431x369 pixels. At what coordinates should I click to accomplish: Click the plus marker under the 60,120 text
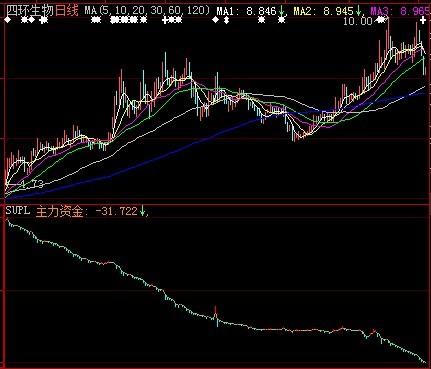click(x=165, y=20)
